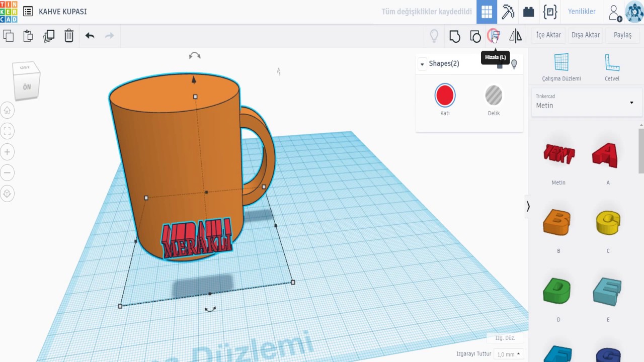Viewport: 644px width, 362px height.
Task: Zoom in using the plus icon
Action: click(x=7, y=152)
